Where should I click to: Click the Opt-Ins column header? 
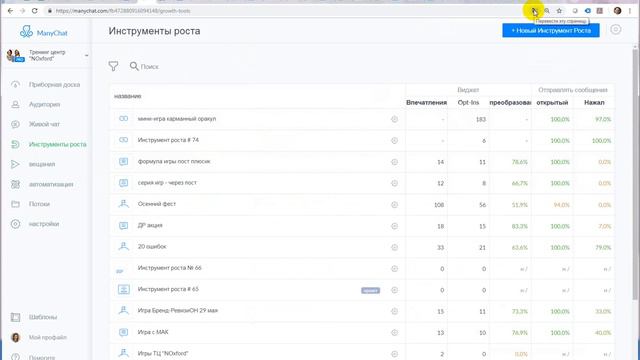pyautogui.click(x=468, y=102)
